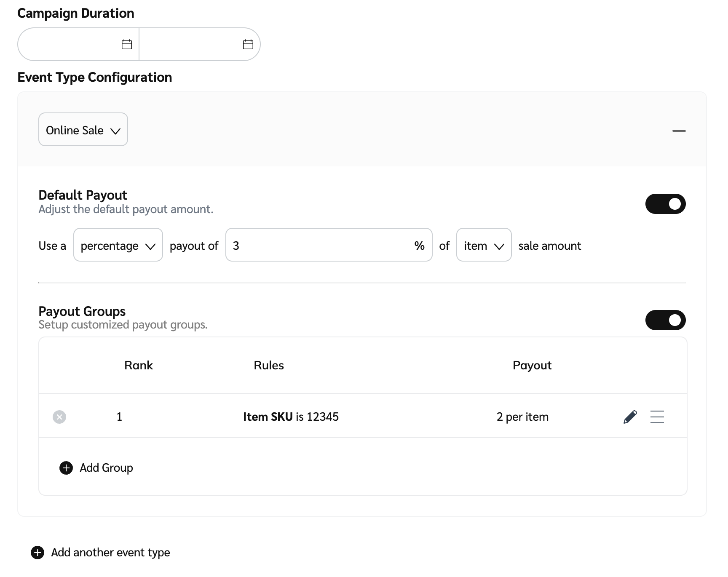The height and width of the screenshot is (577, 728).
Task: Click the plus icon for another event type
Action: 37,553
